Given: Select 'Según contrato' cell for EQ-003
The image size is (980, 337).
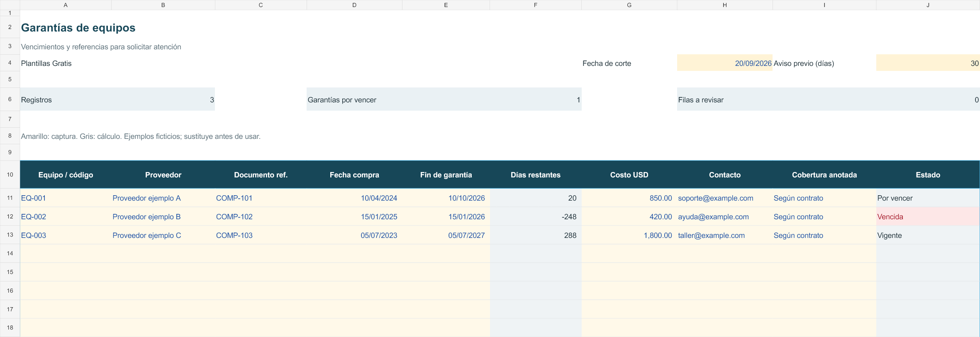Looking at the screenshot, I should (824, 235).
